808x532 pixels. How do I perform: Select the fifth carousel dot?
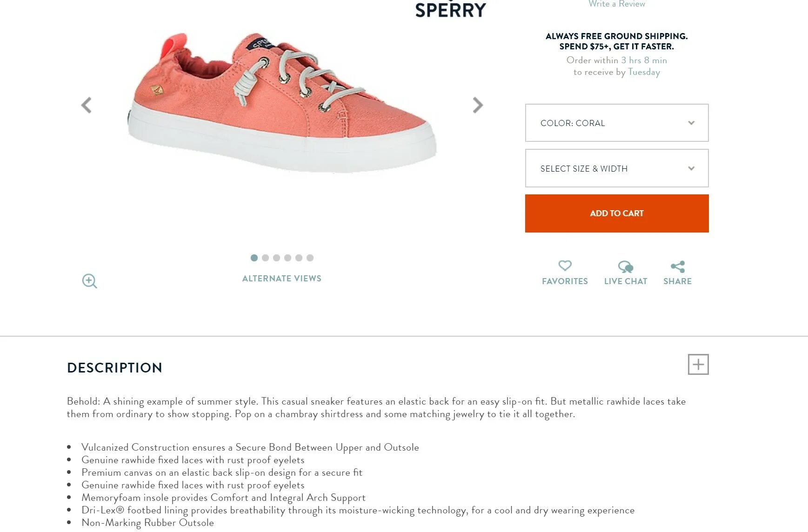299,258
